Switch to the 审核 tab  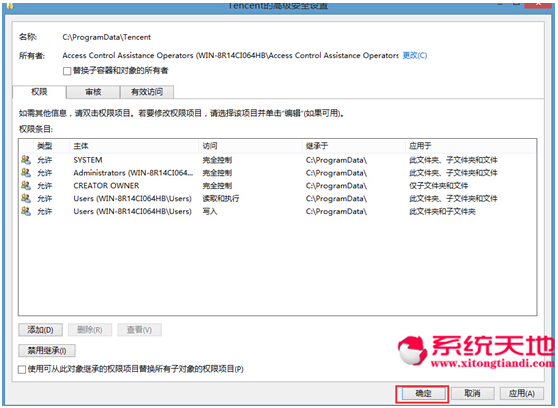coord(93,92)
